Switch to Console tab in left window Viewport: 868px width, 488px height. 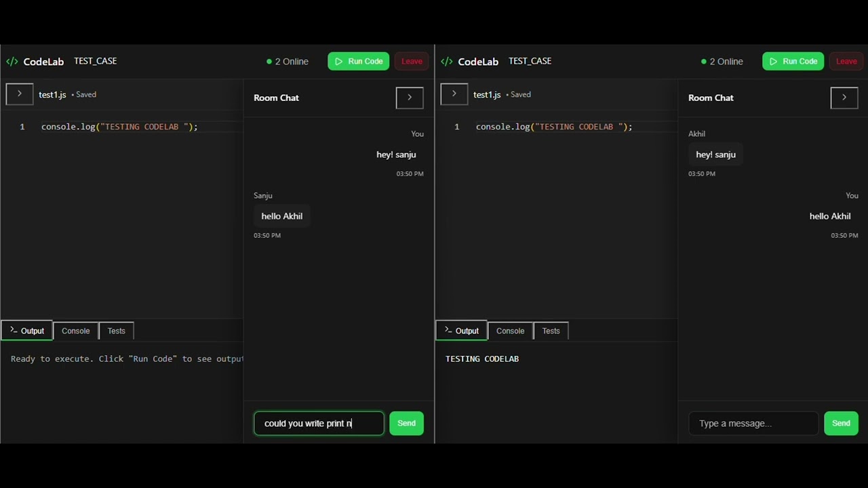tap(76, 331)
